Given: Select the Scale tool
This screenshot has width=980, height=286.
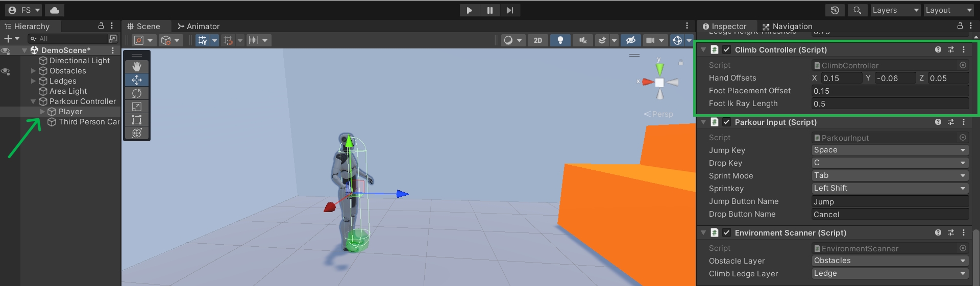Looking at the screenshot, I should [x=136, y=107].
